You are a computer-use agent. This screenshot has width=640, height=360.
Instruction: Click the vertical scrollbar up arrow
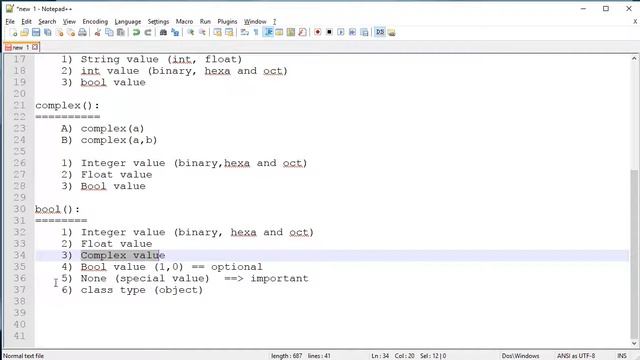point(634,58)
